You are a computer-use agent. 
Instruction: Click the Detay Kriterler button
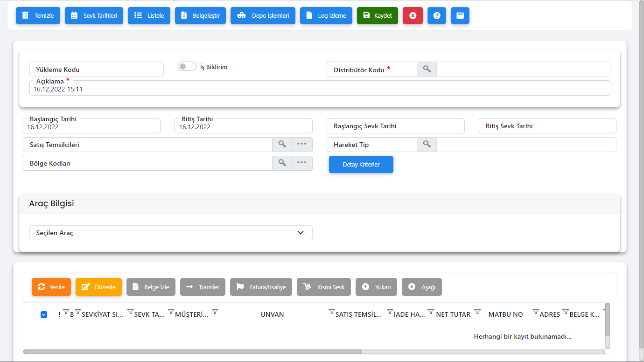361,164
